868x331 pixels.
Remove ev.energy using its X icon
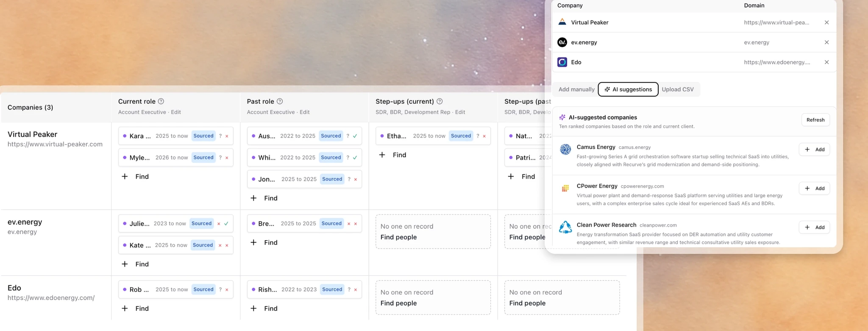(826, 42)
